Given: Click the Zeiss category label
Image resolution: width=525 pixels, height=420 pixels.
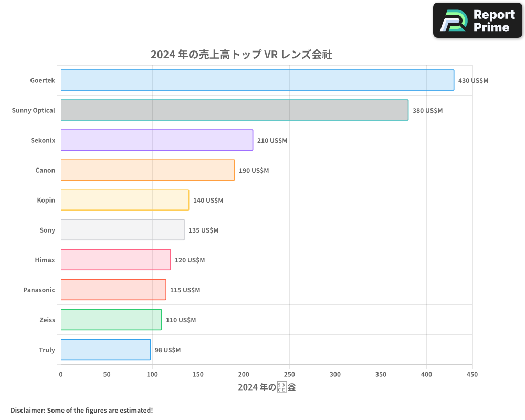Looking at the screenshot, I should coord(48,320).
